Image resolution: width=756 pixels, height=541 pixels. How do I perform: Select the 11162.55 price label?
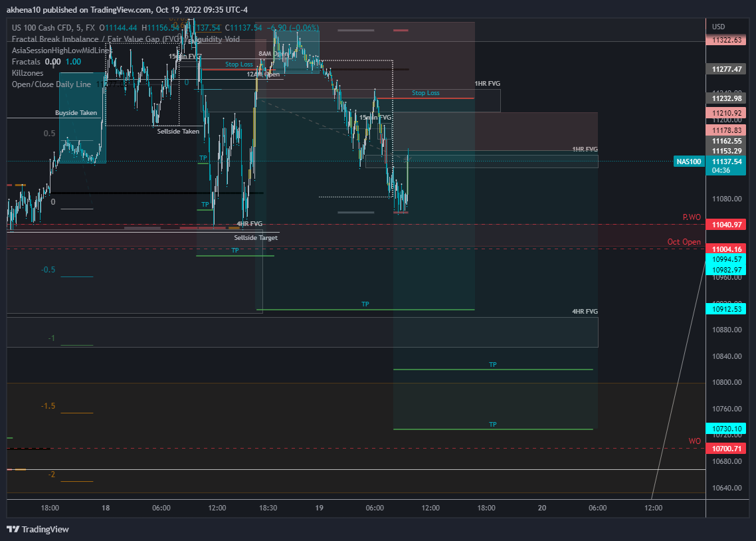(726, 141)
